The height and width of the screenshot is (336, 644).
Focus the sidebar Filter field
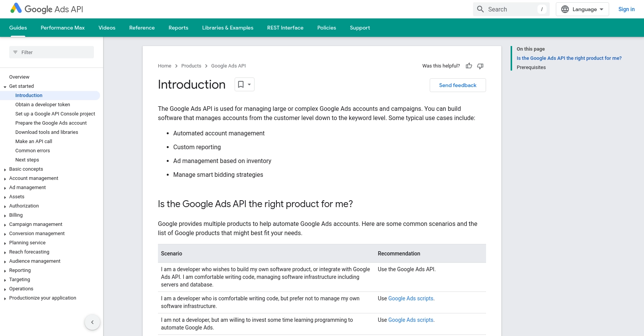tap(51, 52)
